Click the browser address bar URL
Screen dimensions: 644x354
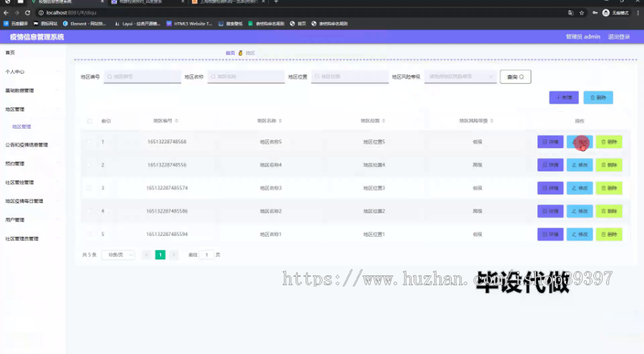(71, 13)
